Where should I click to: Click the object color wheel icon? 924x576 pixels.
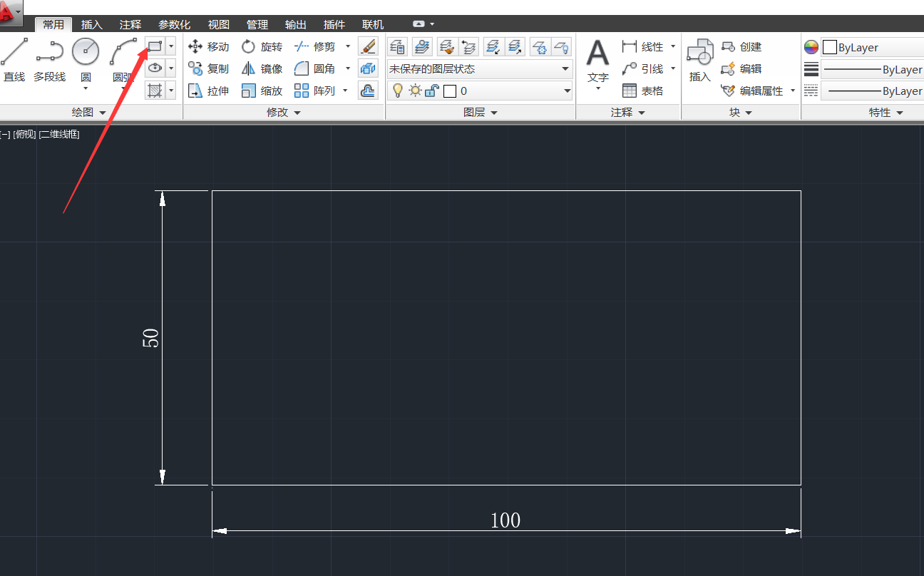click(x=811, y=47)
